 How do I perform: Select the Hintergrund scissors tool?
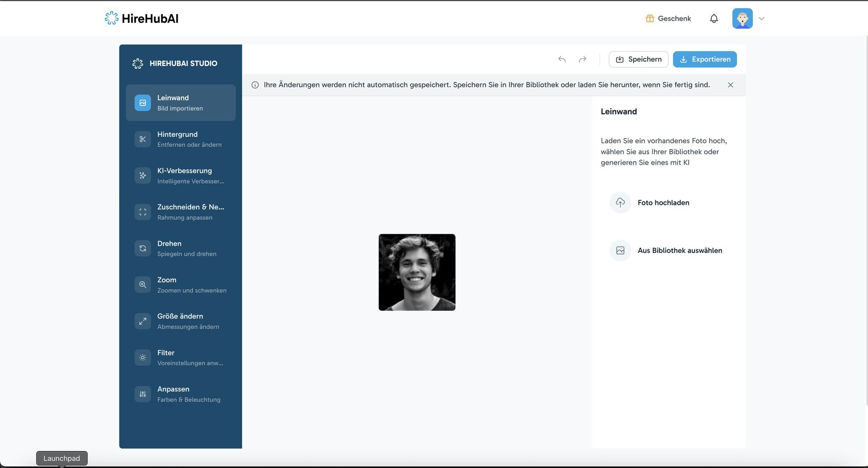(x=143, y=139)
